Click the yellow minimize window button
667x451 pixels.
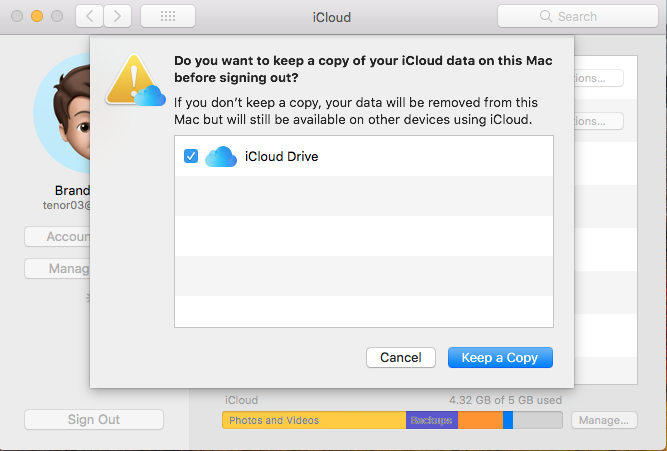(x=37, y=16)
